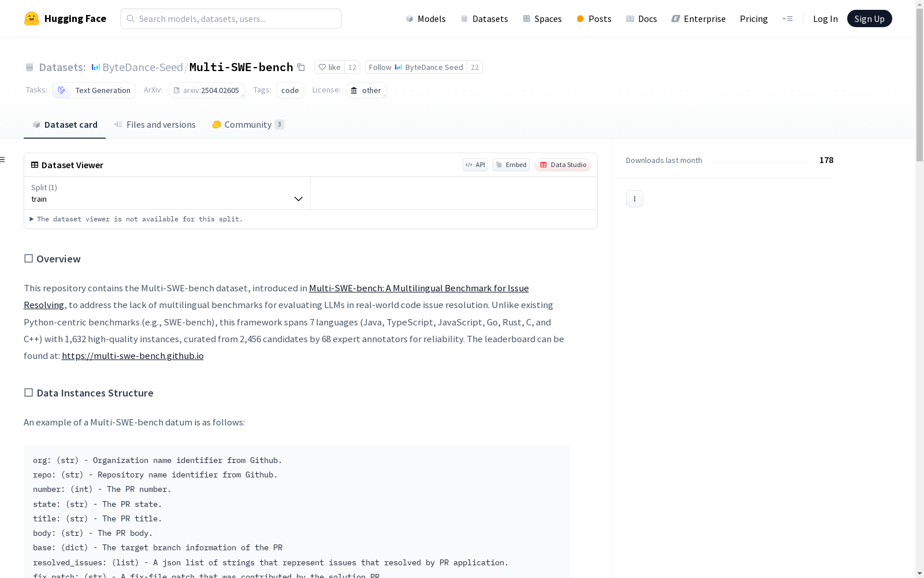Image resolution: width=924 pixels, height=578 pixels.
Task: Go to Spaces
Action: click(542, 18)
